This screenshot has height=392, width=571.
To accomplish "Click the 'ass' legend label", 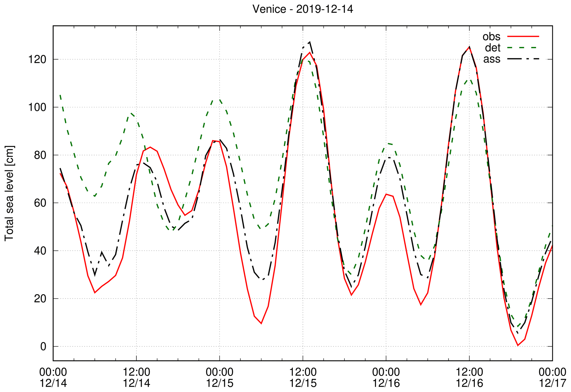I will click(492, 59).
